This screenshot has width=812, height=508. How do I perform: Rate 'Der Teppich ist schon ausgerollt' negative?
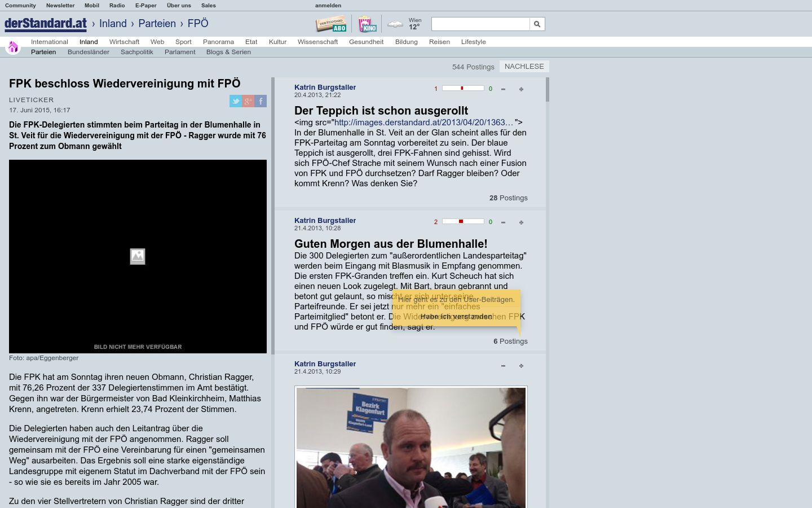point(503,89)
